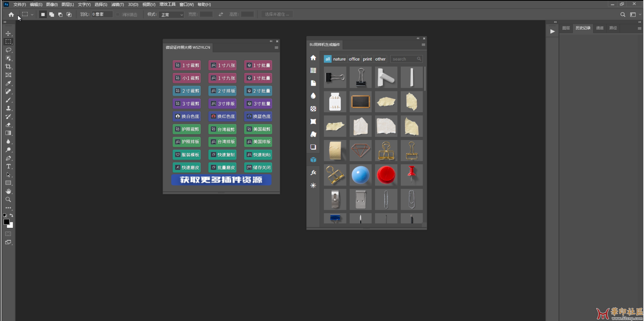Click the black foreground color swatch
Screen dimensions: 644x321
6,221
